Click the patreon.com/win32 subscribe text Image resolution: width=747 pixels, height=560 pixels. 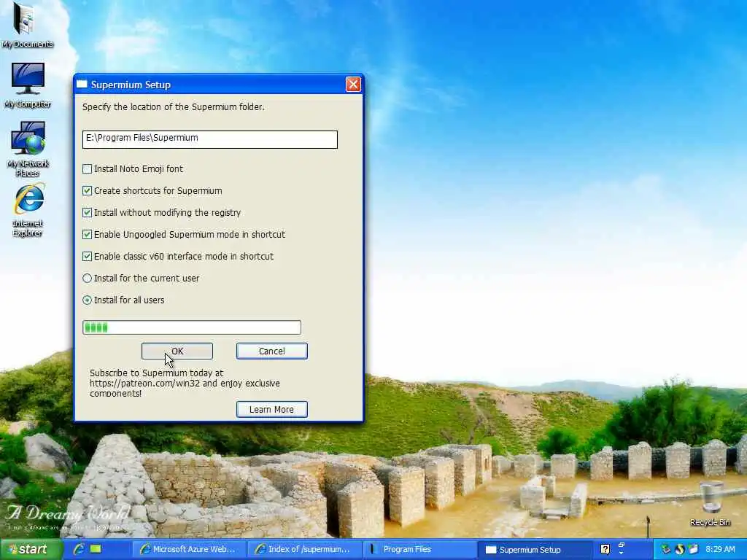click(x=185, y=384)
